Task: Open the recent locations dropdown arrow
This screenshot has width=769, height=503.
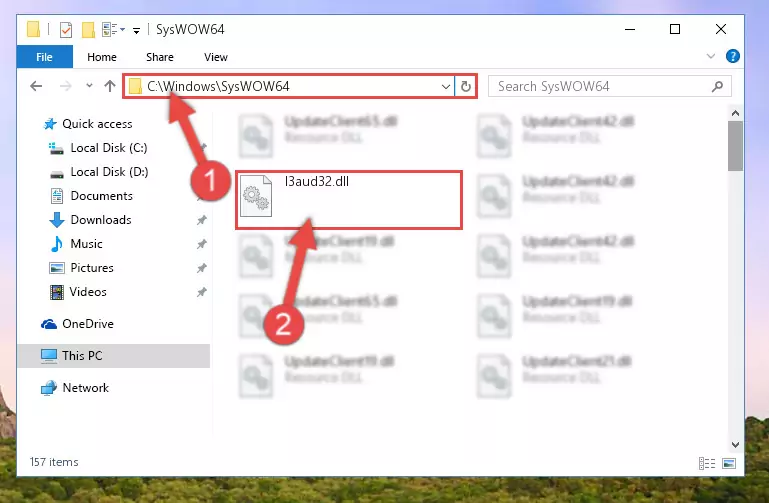Action: (89, 86)
